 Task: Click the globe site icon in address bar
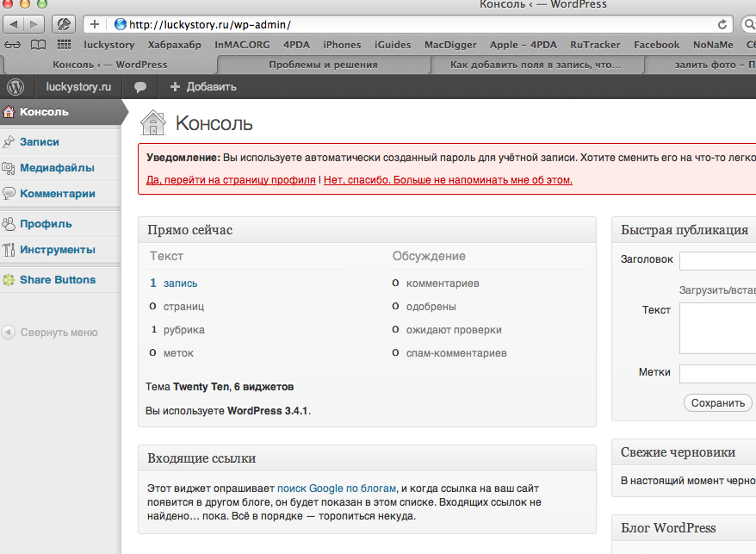120,24
